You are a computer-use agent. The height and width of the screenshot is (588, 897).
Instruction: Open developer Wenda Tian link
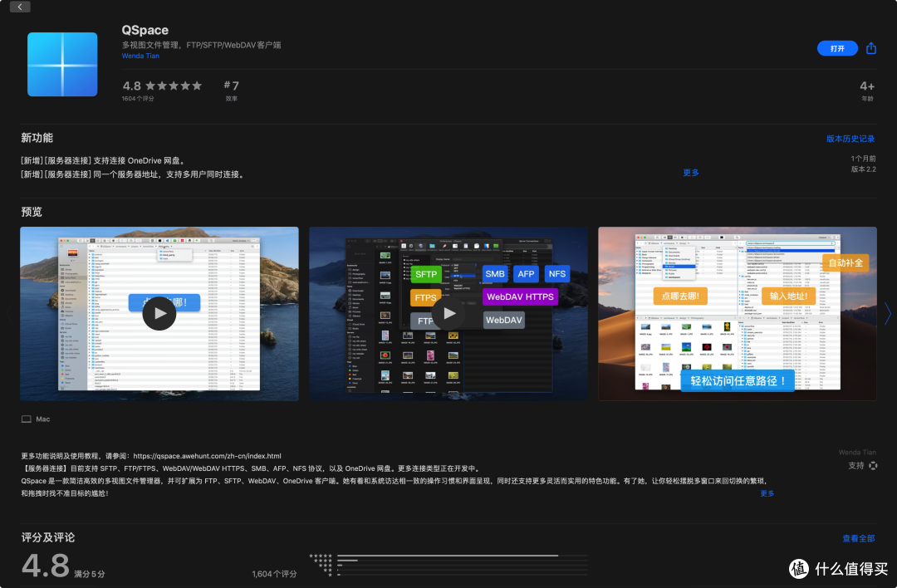[x=140, y=56]
